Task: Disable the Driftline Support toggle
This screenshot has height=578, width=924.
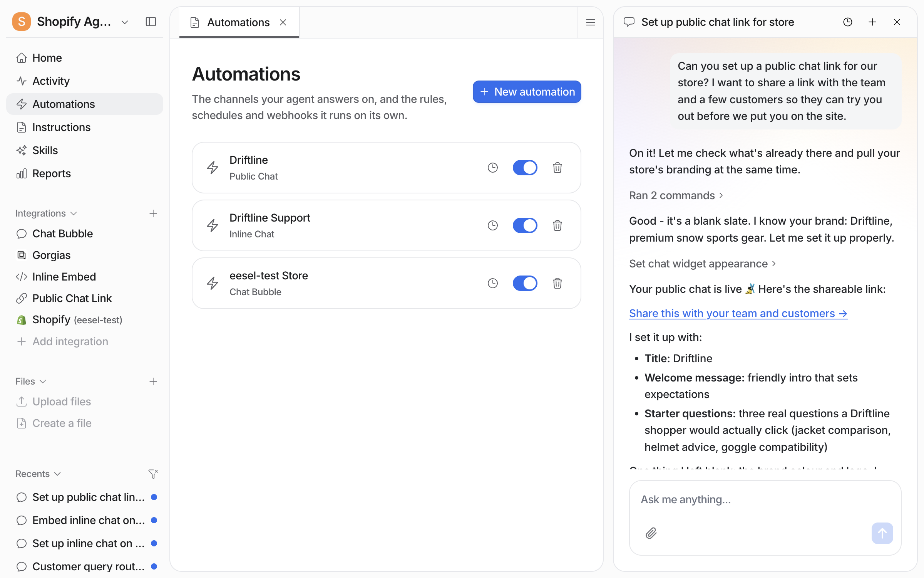Action: pos(525,225)
